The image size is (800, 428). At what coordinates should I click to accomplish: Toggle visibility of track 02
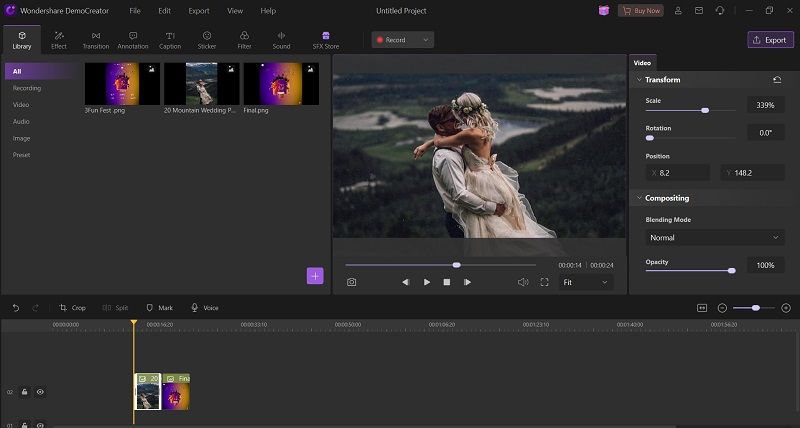pyautogui.click(x=40, y=392)
